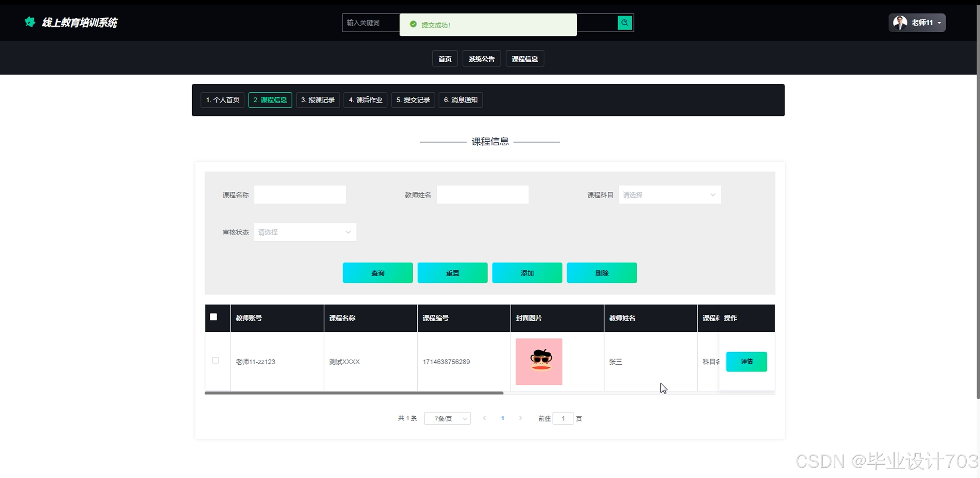The width and height of the screenshot is (980, 478).
Task: Click the success checkmark icon in notification
Action: click(x=413, y=25)
